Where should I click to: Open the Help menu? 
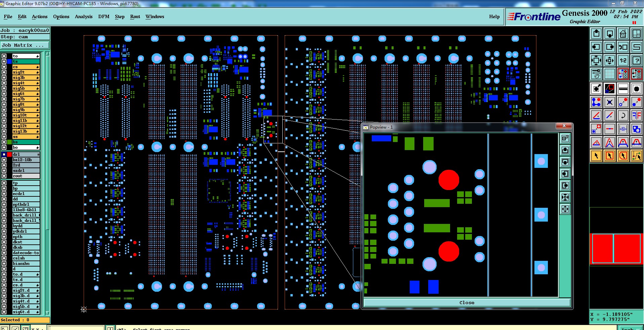click(x=494, y=17)
